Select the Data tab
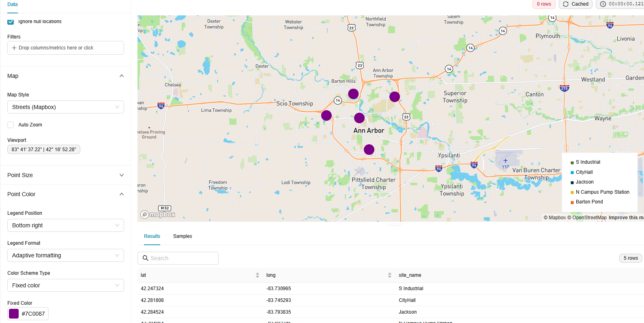 coord(13,4)
